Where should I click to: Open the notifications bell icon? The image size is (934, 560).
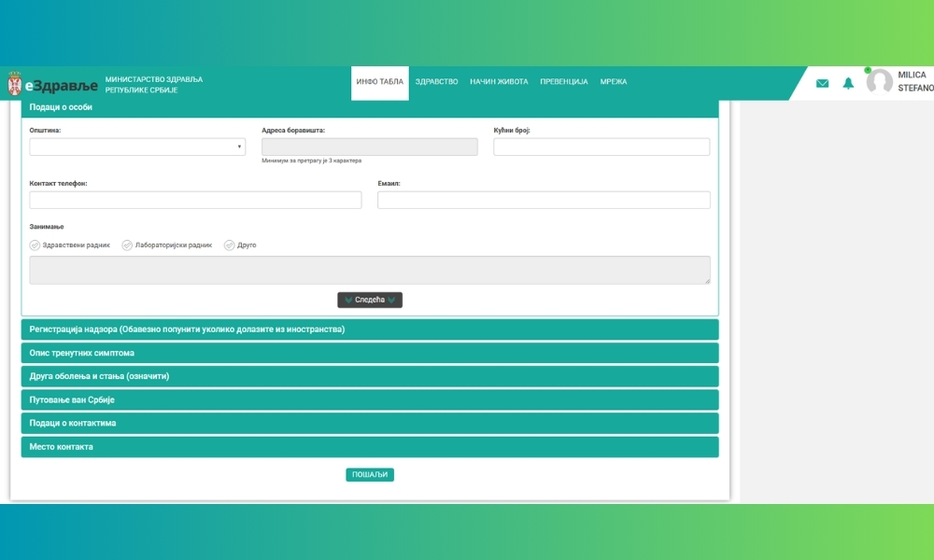[848, 83]
